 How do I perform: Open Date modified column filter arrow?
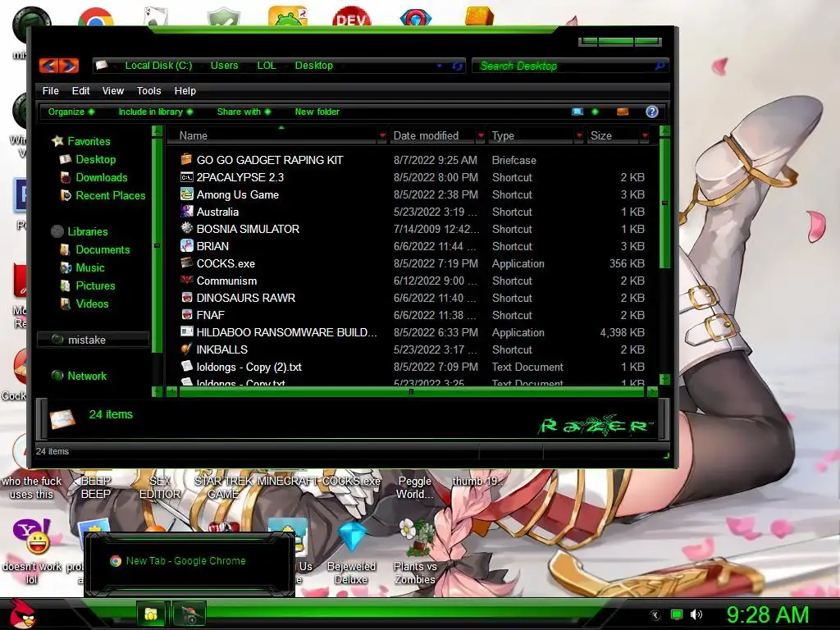[x=481, y=136]
